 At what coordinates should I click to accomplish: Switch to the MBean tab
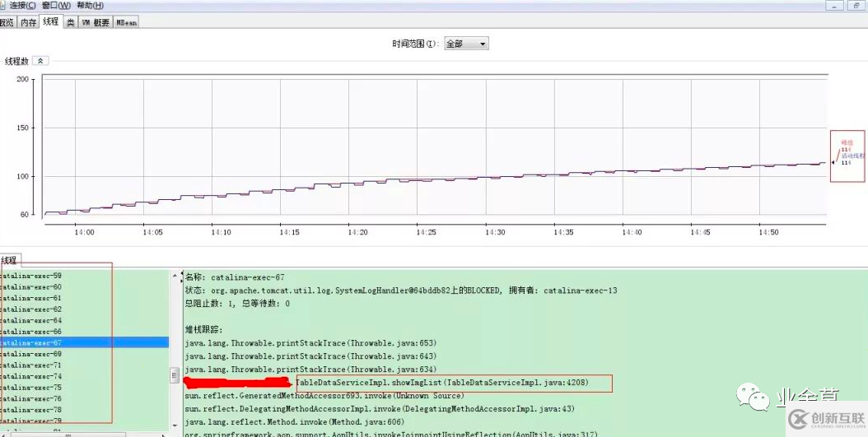(x=126, y=23)
